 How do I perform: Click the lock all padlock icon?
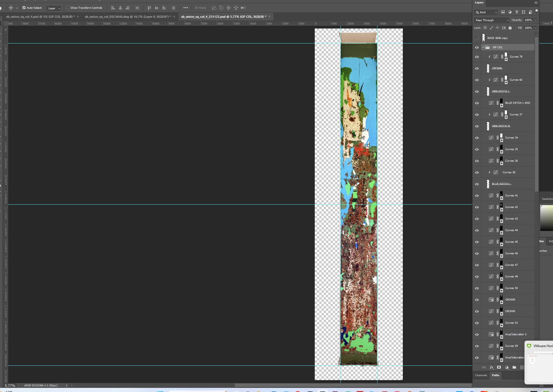point(510,28)
